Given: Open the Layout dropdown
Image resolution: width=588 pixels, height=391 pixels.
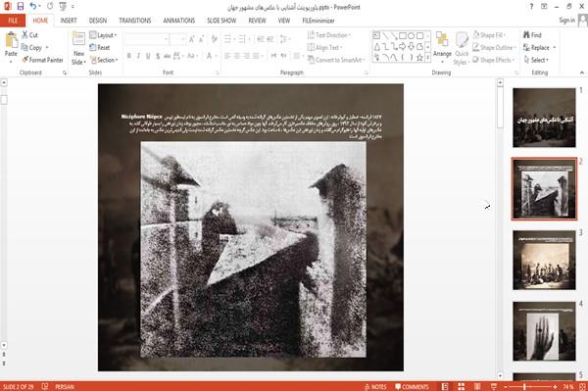Looking at the screenshot, I should point(103,35).
